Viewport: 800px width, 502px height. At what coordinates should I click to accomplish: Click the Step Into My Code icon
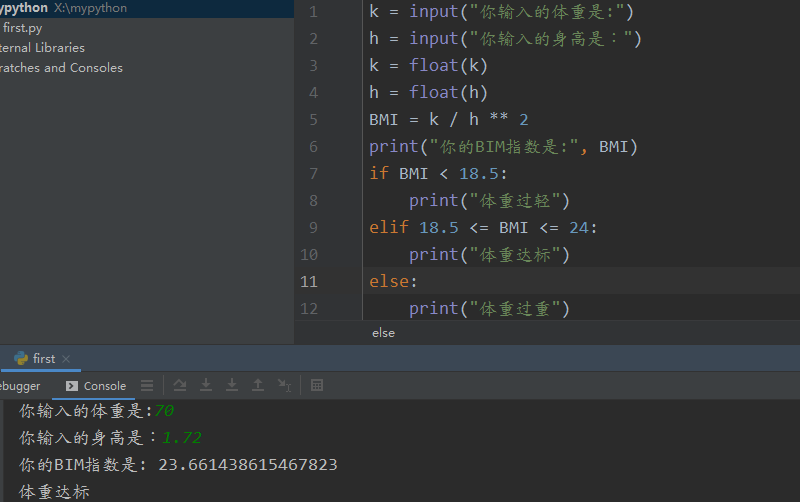(x=232, y=385)
